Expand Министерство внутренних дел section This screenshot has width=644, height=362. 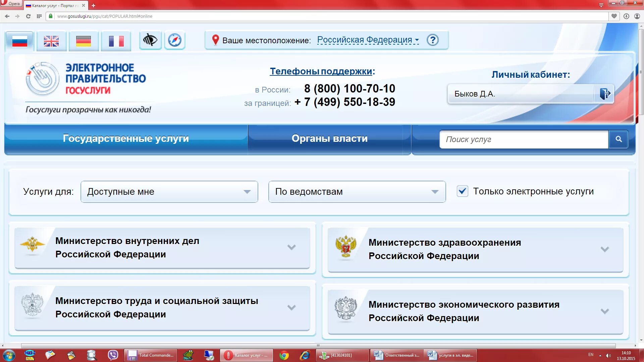point(291,247)
